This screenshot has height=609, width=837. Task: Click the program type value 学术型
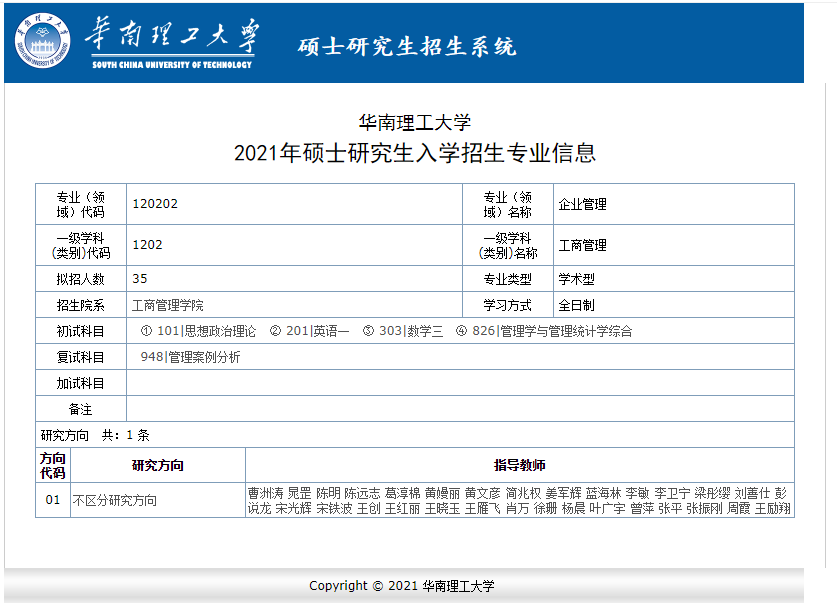pyautogui.click(x=577, y=279)
